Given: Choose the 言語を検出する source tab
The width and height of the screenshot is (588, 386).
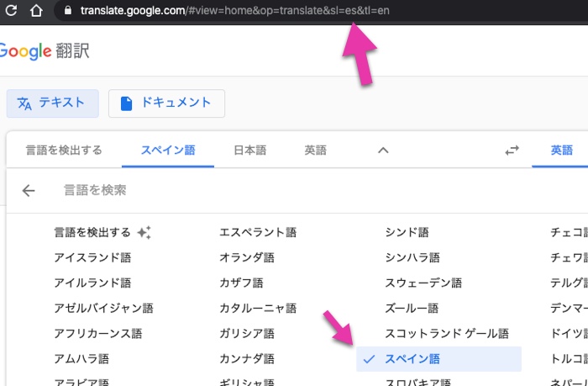Looking at the screenshot, I should click(x=64, y=151).
